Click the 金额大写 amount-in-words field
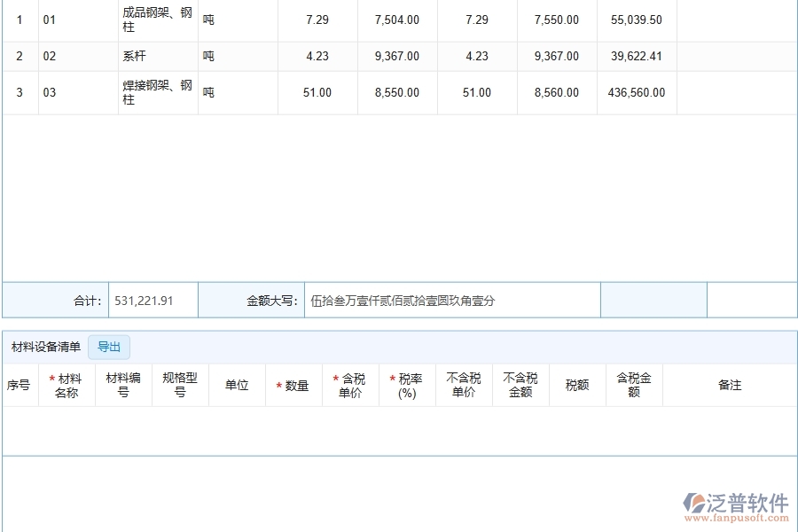The image size is (798, 532). (x=451, y=301)
